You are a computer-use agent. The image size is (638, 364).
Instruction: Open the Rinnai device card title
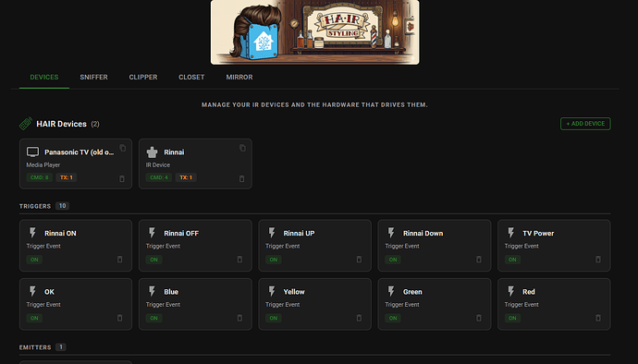pyautogui.click(x=174, y=152)
